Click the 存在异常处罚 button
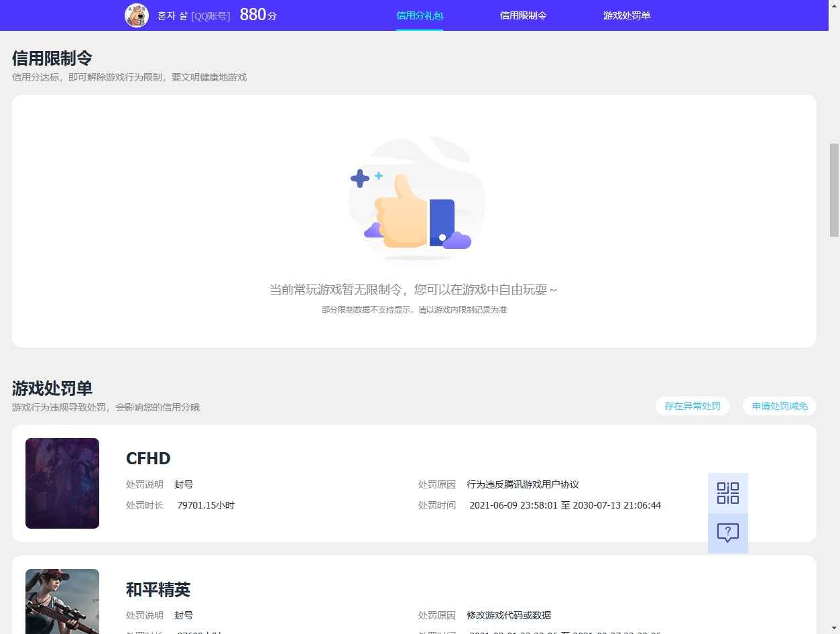 pyautogui.click(x=693, y=406)
